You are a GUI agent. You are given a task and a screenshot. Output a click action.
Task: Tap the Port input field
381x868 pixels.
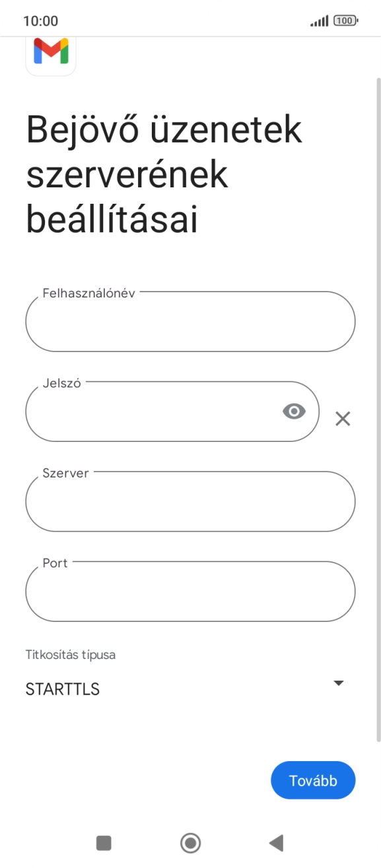pyautogui.click(x=190, y=592)
